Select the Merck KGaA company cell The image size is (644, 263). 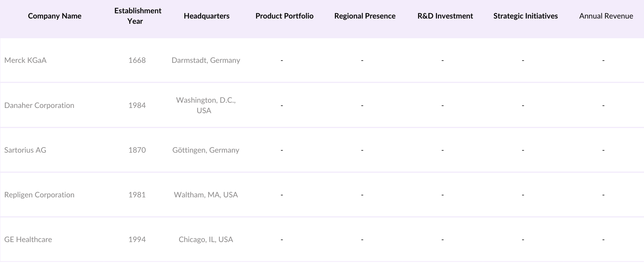coord(25,60)
